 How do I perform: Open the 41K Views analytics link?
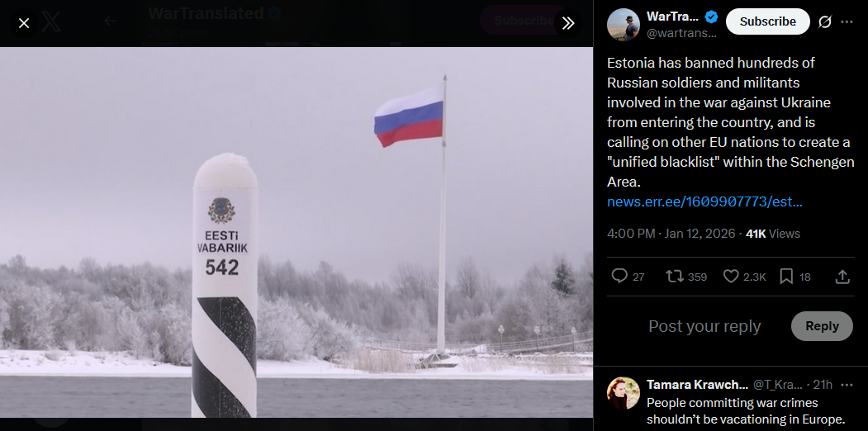pyautogui.click(x=773, y=234)
